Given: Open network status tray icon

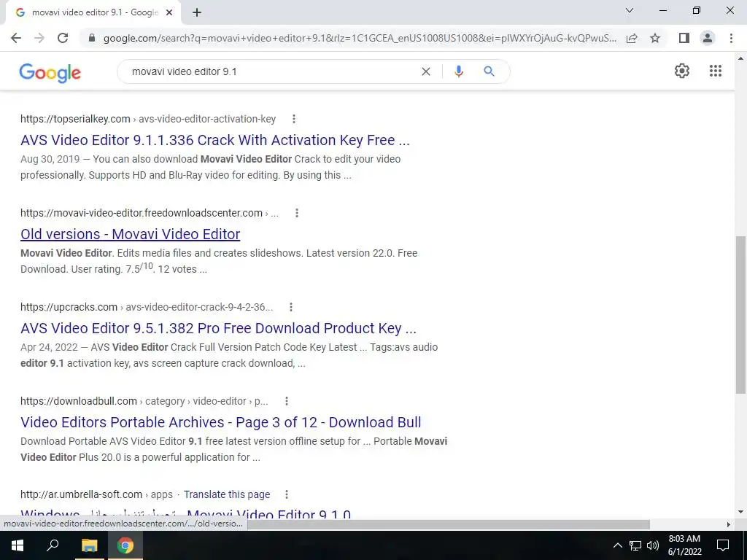Looking at the screenshot, I should (635, 545).
